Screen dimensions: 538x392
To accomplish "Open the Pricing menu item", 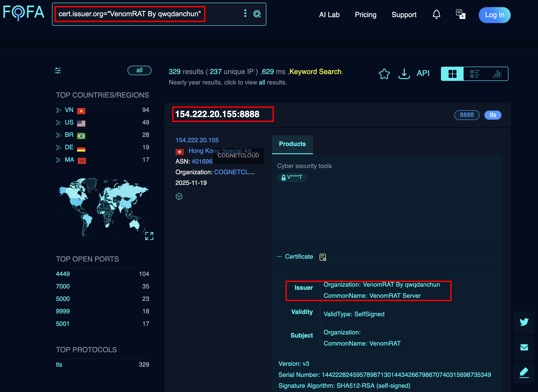I will [365, 15].
